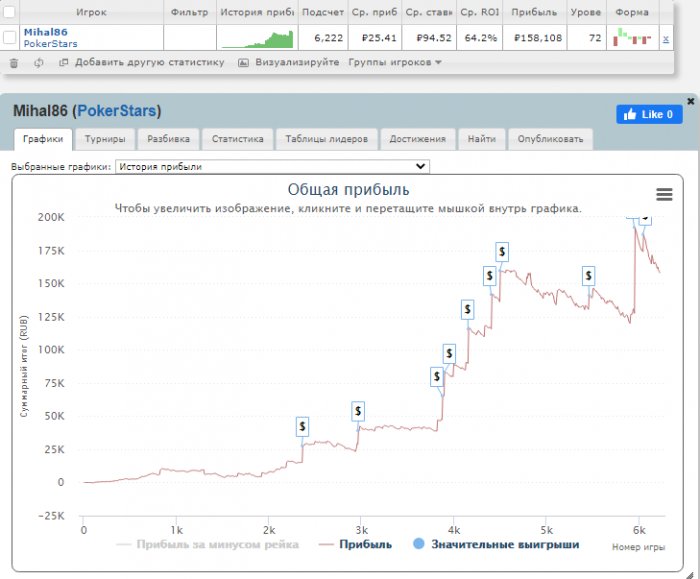The width and height of the screenshot is (700, 579).
Task: Click the profit history sparkline thumbnail
Action: pos(258,39)
